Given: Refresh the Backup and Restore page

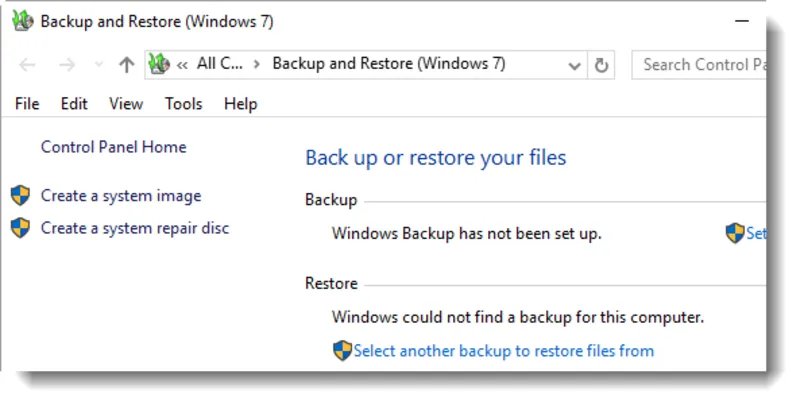Looking at the screenshot, I should pyautogui.click(x=601, y=65).
